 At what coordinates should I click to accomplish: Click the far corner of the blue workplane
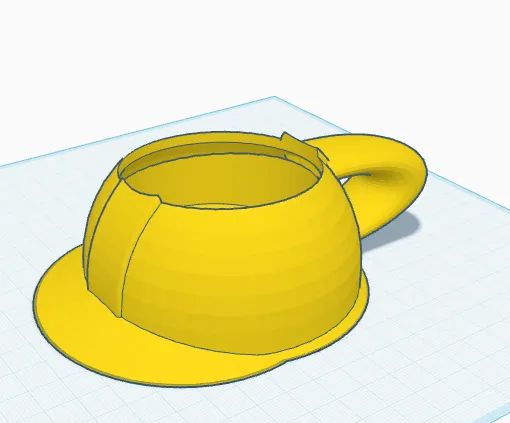coord(274,97)
